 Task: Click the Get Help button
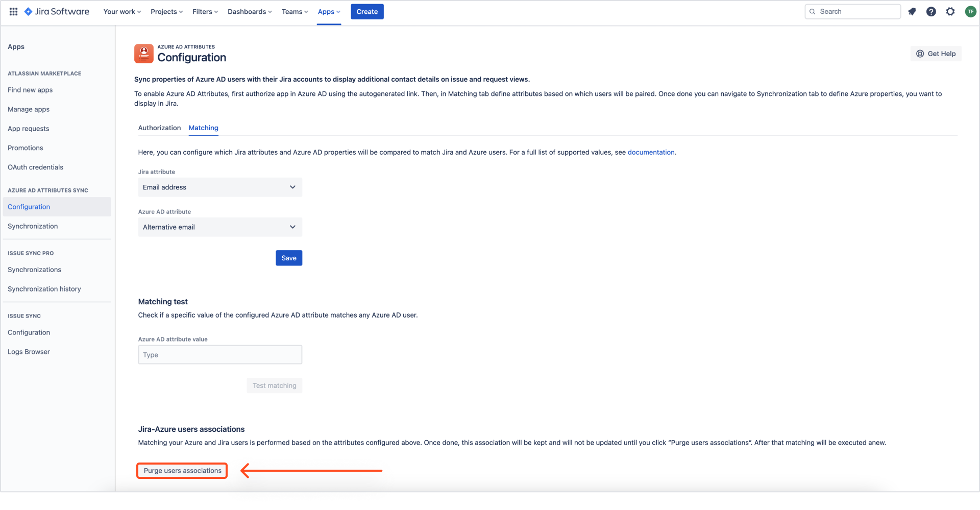click(x=936, y=54)
